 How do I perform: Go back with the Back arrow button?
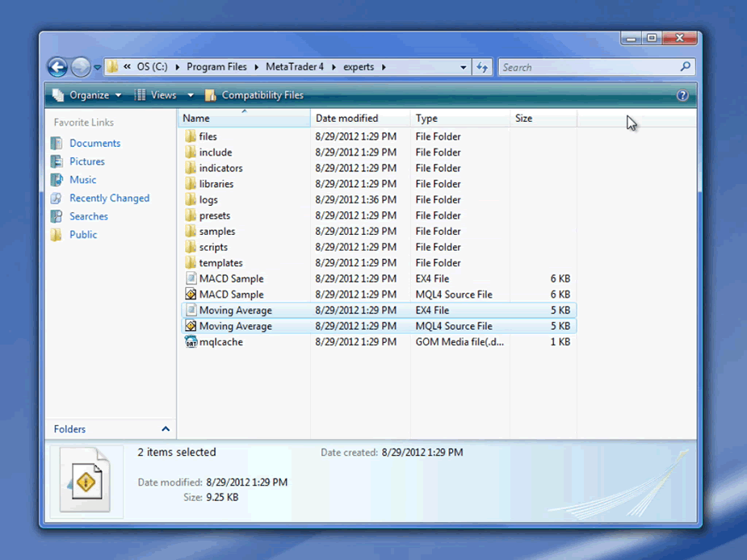[x=57, y=67]
